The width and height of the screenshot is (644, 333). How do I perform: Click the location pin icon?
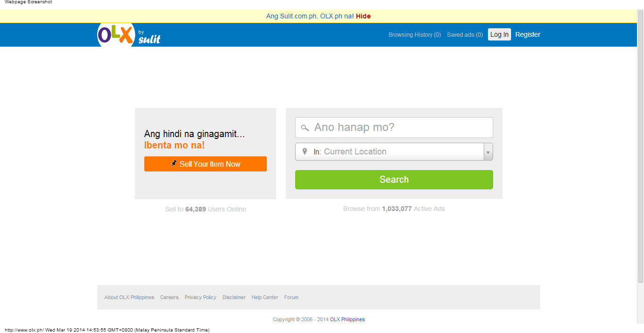coord(305,152)
